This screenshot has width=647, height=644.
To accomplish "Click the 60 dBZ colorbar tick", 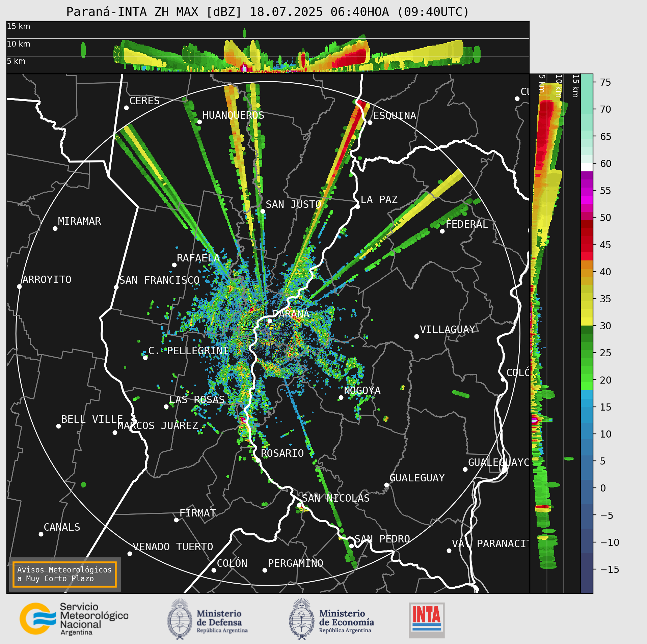I will [x=605, y=164].
